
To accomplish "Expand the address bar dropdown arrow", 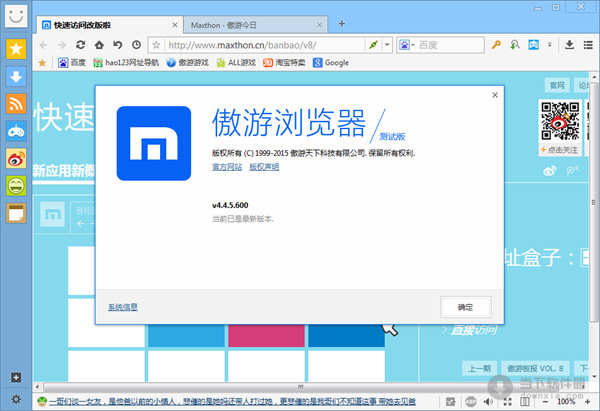I will tap(387, 45).
